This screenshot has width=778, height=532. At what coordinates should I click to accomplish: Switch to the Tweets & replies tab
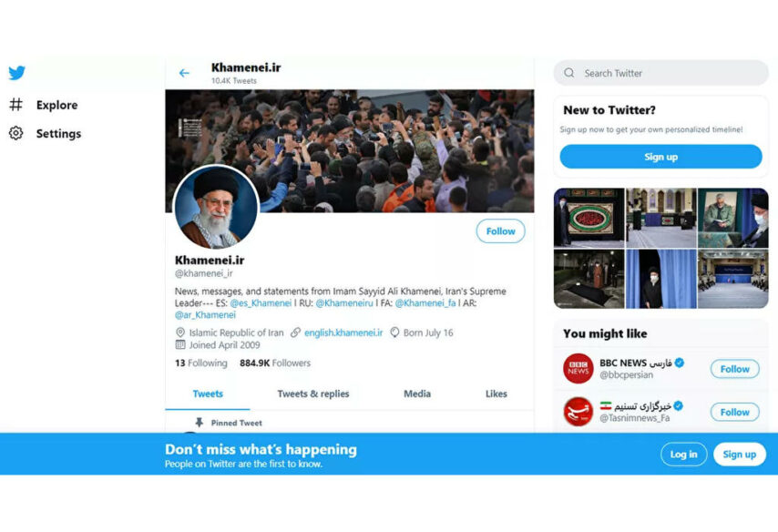pyautogui.click(x=313, y=394)
